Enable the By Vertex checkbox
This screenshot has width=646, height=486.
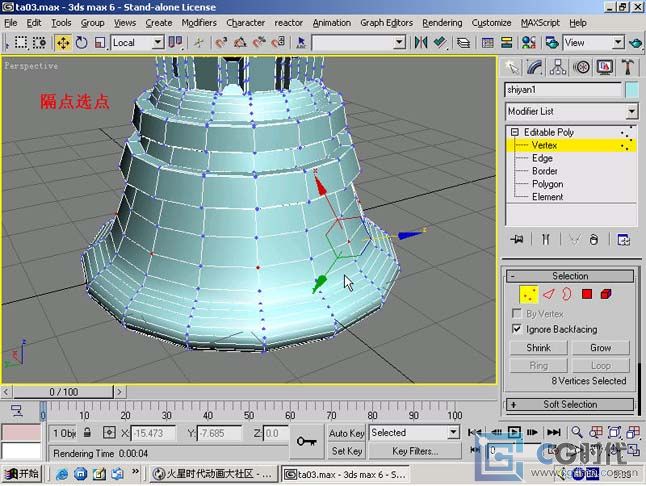click(517, 313)
